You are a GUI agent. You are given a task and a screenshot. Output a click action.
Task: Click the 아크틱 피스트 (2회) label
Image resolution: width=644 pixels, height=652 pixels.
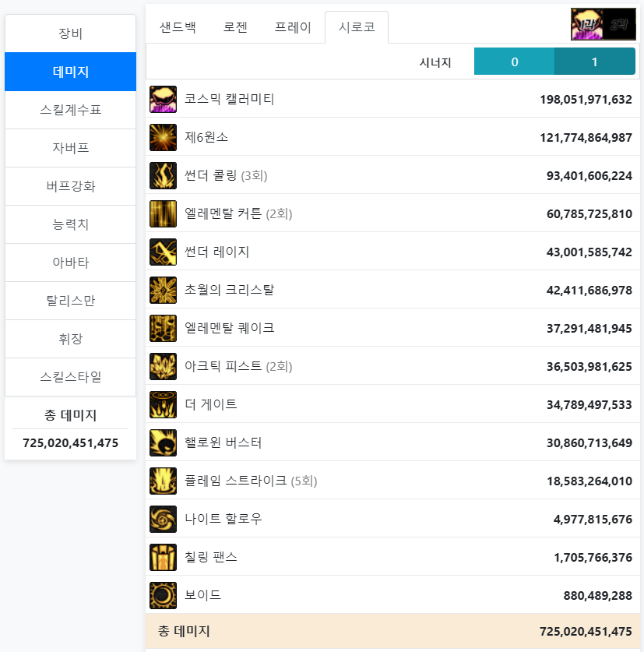point(238,366)
